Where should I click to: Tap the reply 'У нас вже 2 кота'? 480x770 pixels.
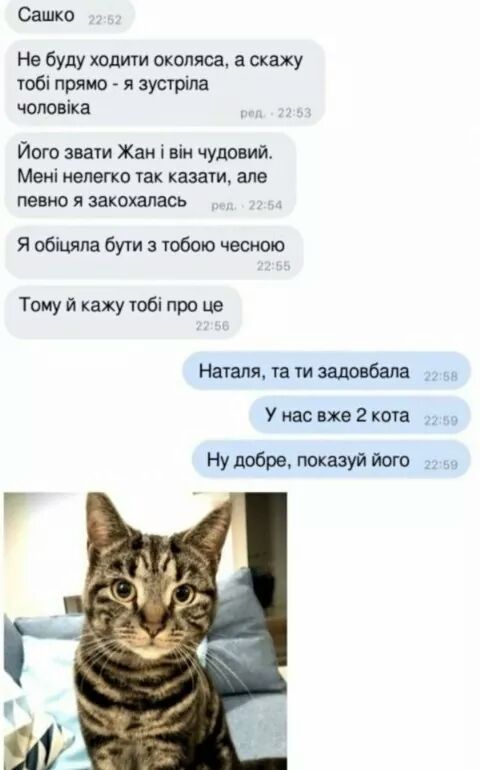360,415
